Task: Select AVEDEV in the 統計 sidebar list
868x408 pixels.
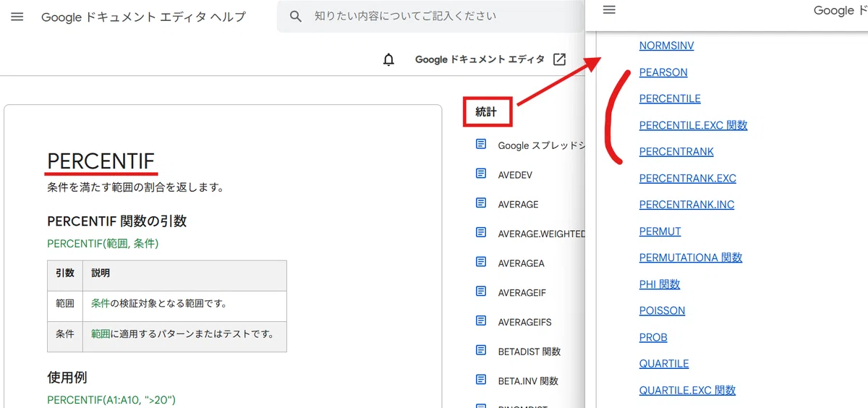Action: point(515,175)
